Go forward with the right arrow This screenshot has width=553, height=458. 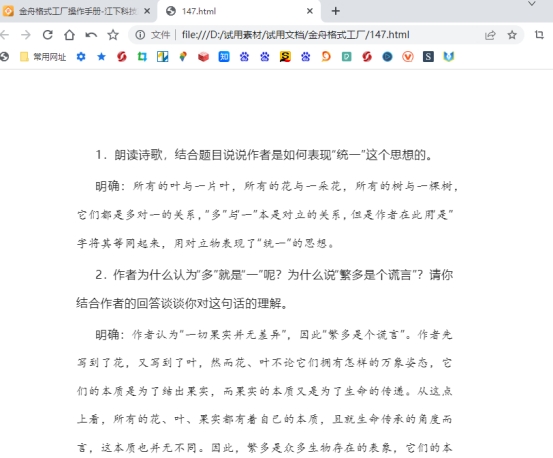[x=26, y=35]
